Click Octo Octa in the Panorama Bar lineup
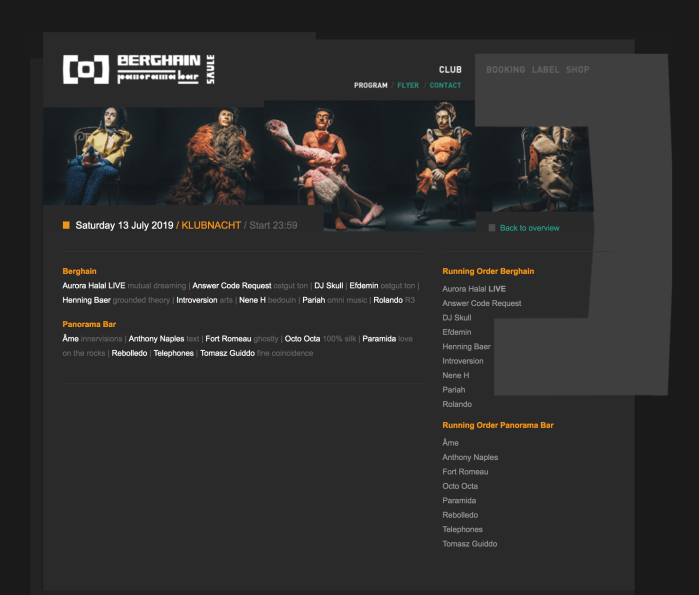 [302, 339]
